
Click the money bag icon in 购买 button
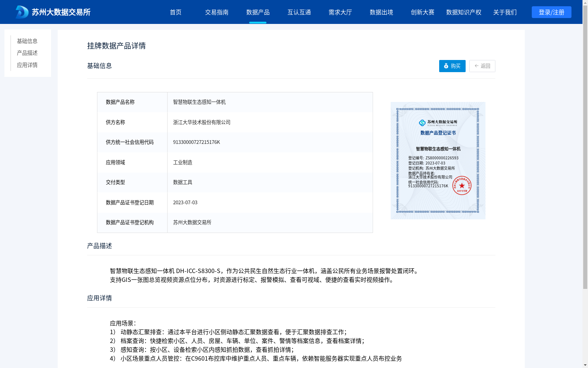(446, 66)
